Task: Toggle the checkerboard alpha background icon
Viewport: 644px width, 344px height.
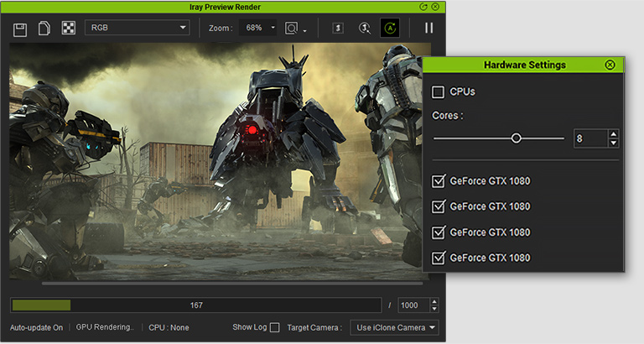Action: (x=69, y=28)
